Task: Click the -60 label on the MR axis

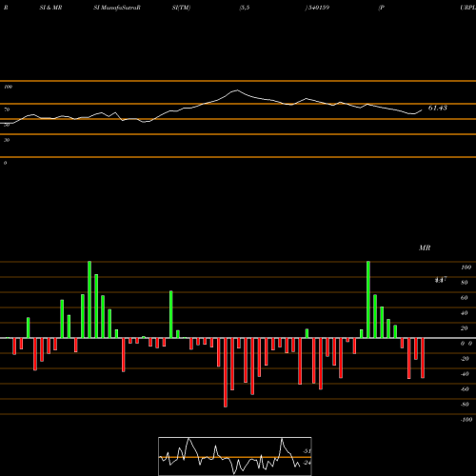Action: pos(465,389)
